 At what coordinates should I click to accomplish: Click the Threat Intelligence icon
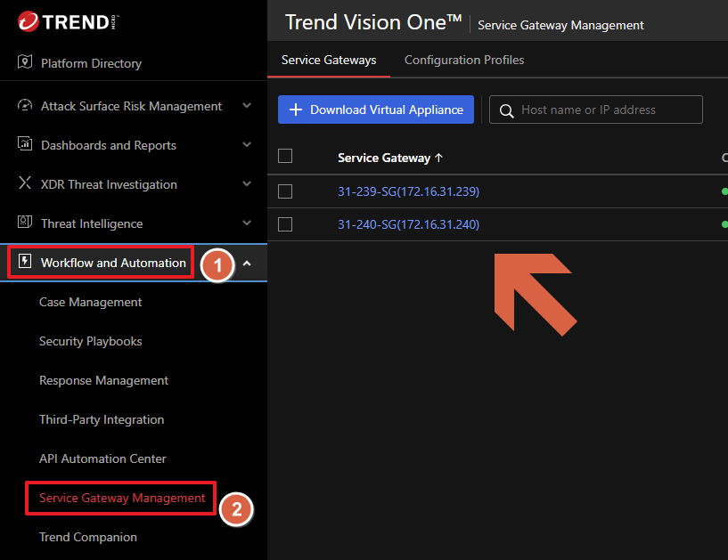click(x=25, y=223)
